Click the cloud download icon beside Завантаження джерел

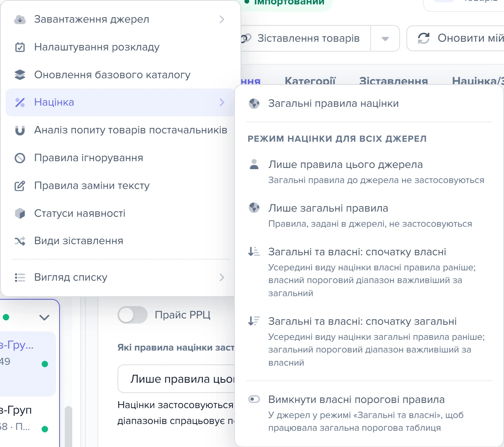[20, 19]
